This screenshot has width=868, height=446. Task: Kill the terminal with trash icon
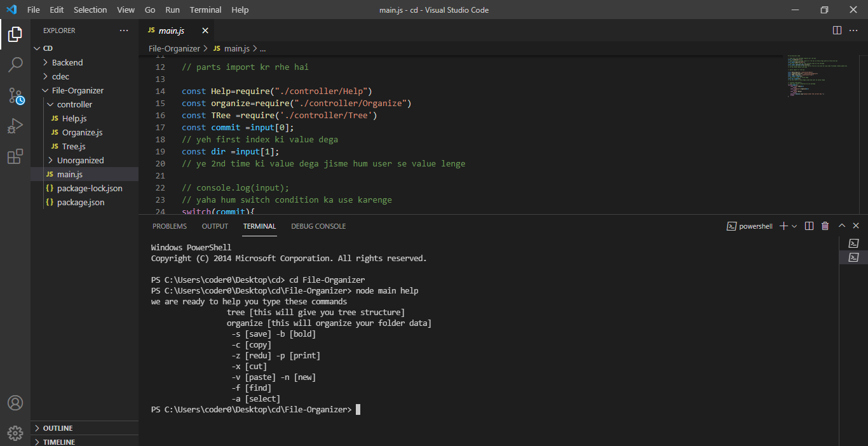825,226
